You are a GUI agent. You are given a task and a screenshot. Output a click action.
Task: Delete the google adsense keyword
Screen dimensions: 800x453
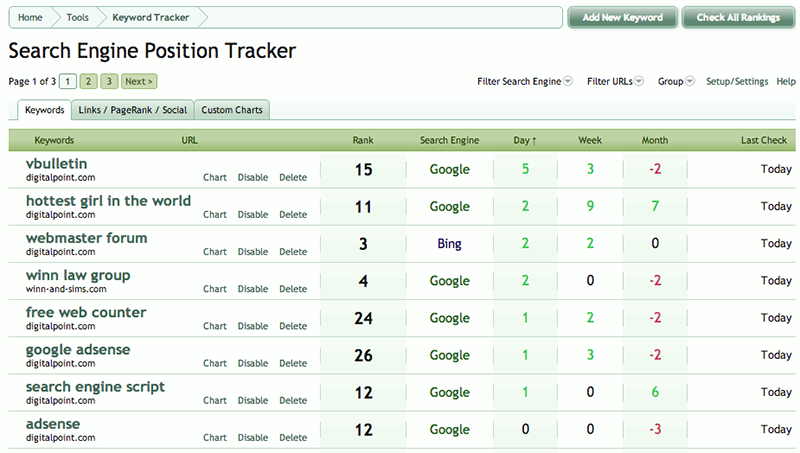tap(293, 363)
